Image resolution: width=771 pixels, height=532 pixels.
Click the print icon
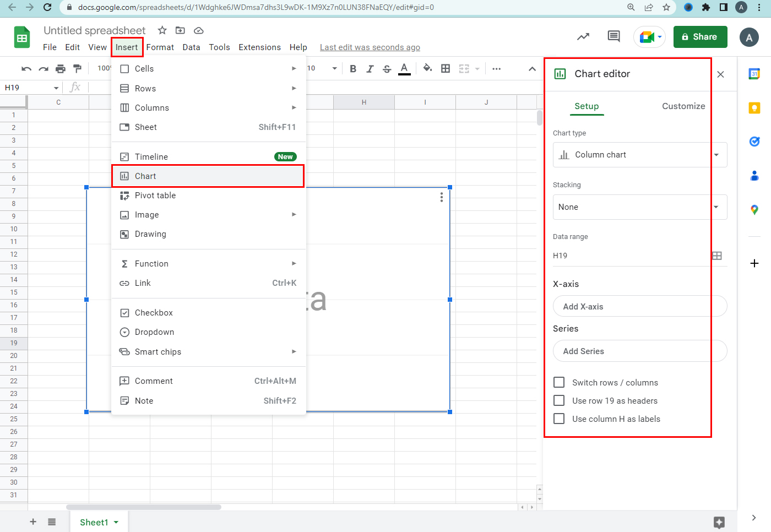click(x=61, y=68)
